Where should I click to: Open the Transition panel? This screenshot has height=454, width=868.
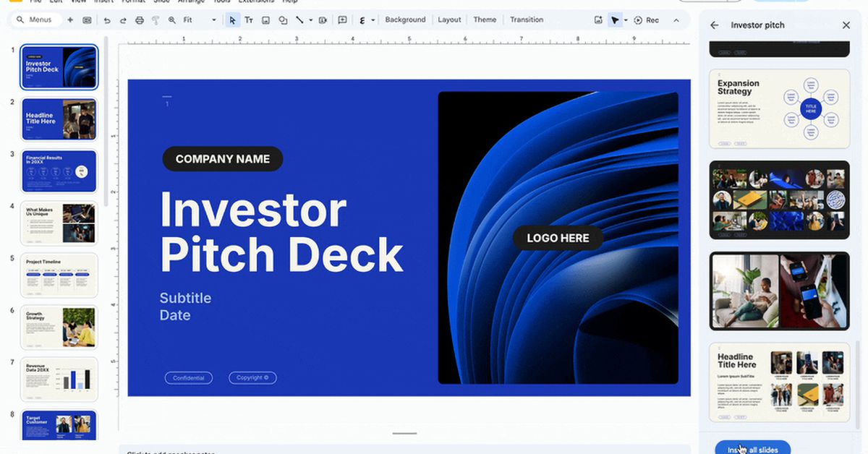[x=527, y=20]
